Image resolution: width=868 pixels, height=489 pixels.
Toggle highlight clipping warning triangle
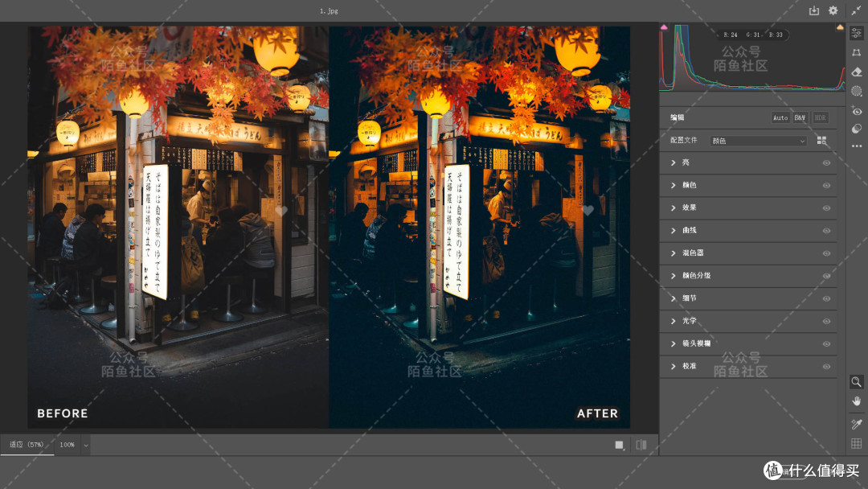pyautogui.click(x=840, y=27)
